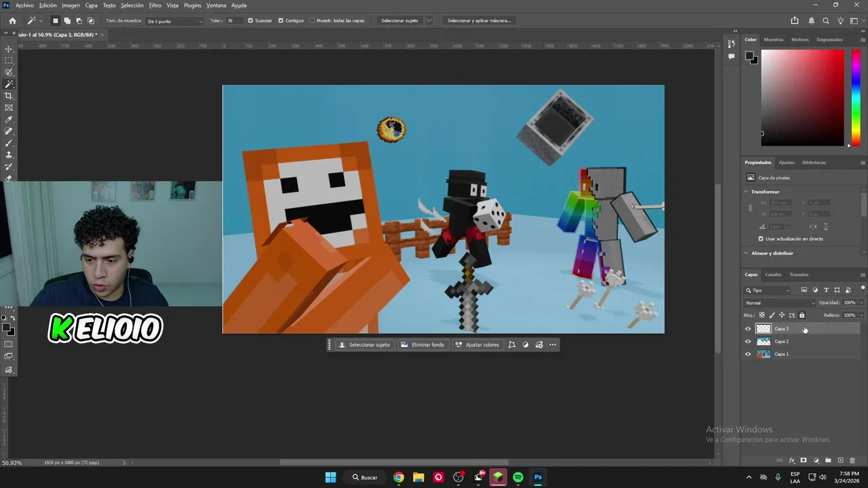
Task: Choose Add to Selection mode icon
Action: [x=67, y=21]
